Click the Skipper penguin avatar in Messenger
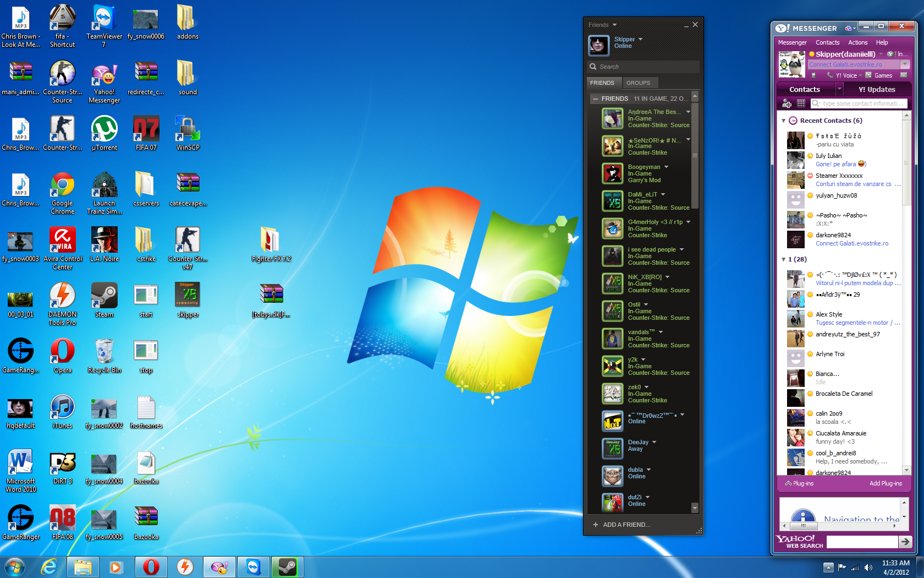 click(792, 64)
